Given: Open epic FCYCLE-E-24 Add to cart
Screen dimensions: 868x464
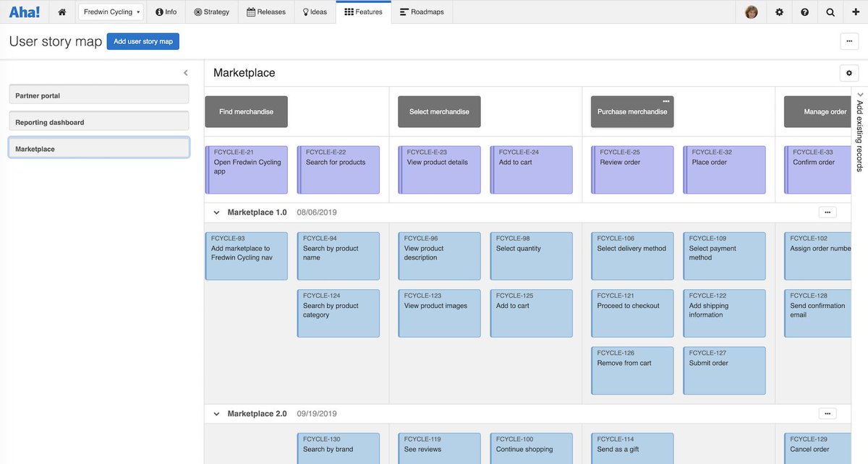Looking at the screenshot, I should [532, 170].
